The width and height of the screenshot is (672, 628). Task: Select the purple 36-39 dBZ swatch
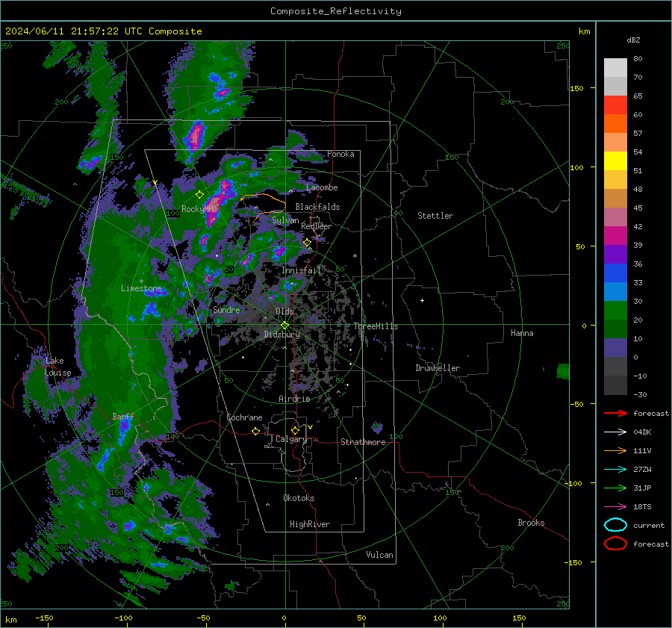[x=615, y=254]
